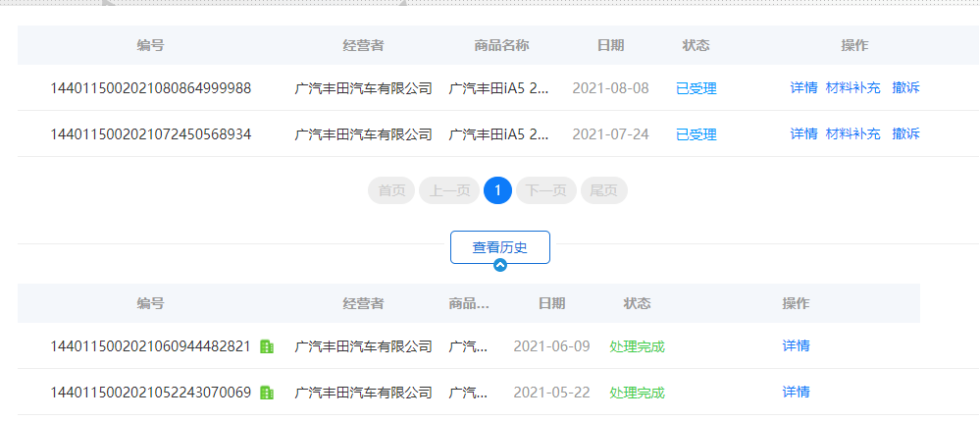Click the 下一页 pagination button
980x421 pixels.
546,190
